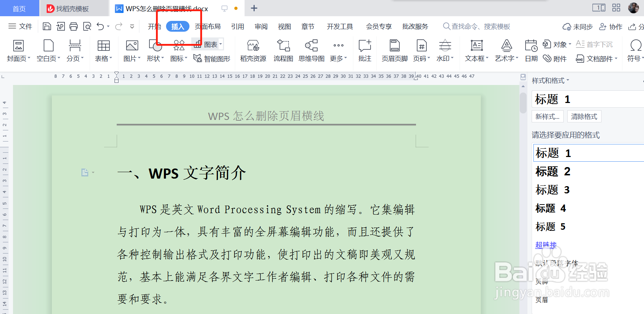This screenshot has width=644, height=314.
Task: Add a watermark (水印)
Action: [445, 50]
